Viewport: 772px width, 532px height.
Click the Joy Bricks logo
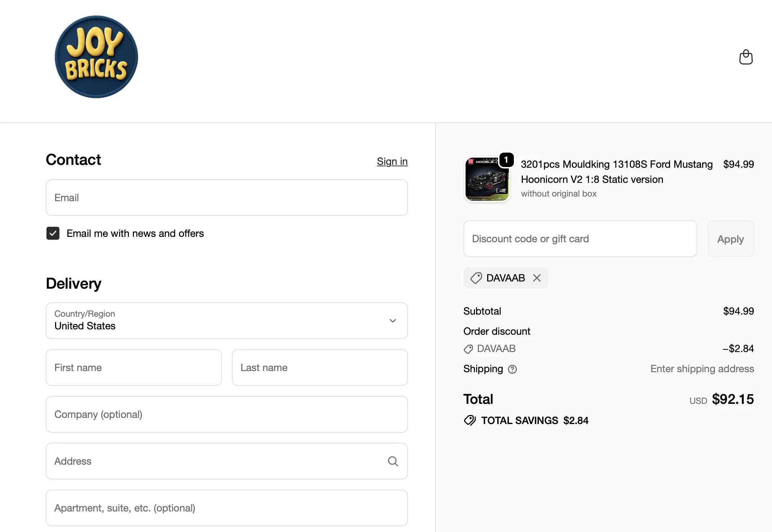pyautogui.click(x=96, y=57)
